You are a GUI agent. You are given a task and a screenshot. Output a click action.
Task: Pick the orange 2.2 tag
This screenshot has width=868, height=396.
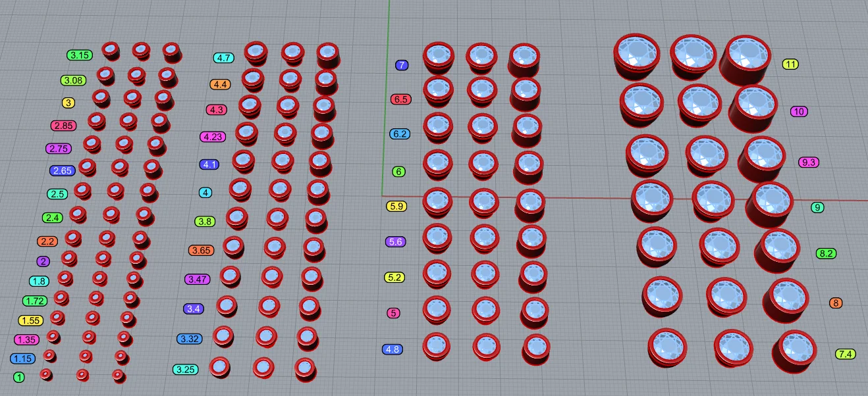(x=48, y=241)
